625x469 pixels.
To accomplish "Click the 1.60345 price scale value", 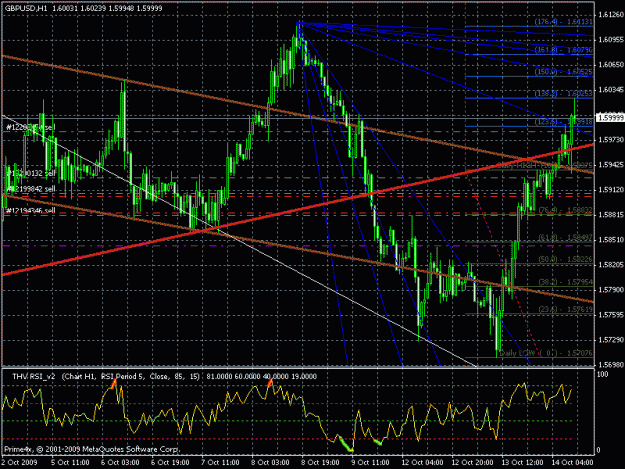I will [x=611, y=89].
